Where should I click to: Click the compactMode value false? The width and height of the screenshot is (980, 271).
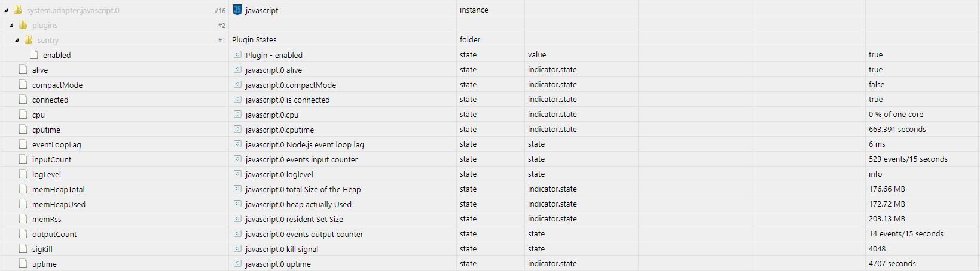[877, 85]
